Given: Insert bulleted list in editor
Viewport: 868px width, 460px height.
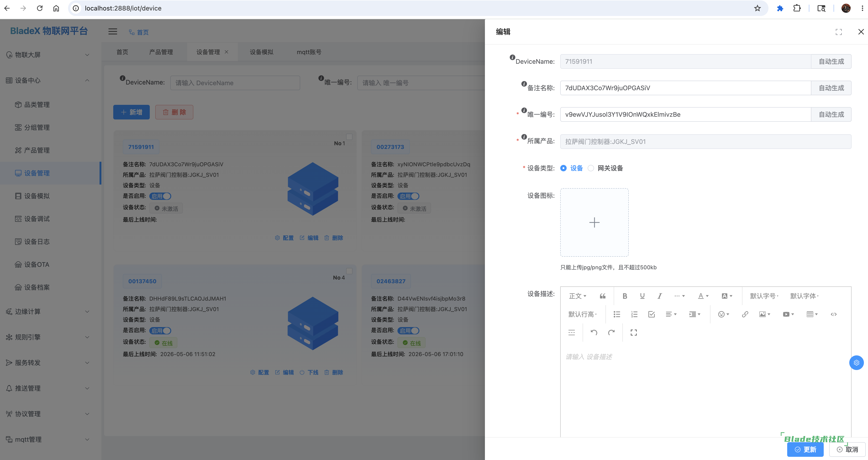Looking at the screenshot, I should 617,314.
